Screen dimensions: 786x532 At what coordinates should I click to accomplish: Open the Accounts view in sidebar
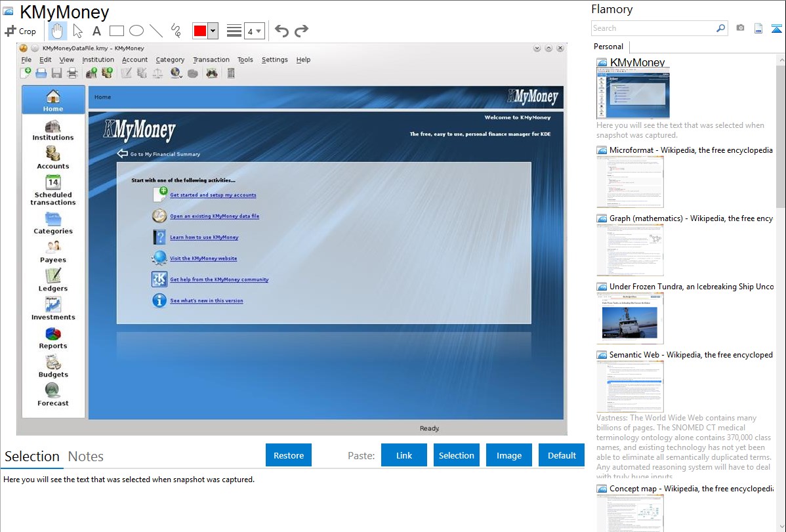(x=53, y=158)
